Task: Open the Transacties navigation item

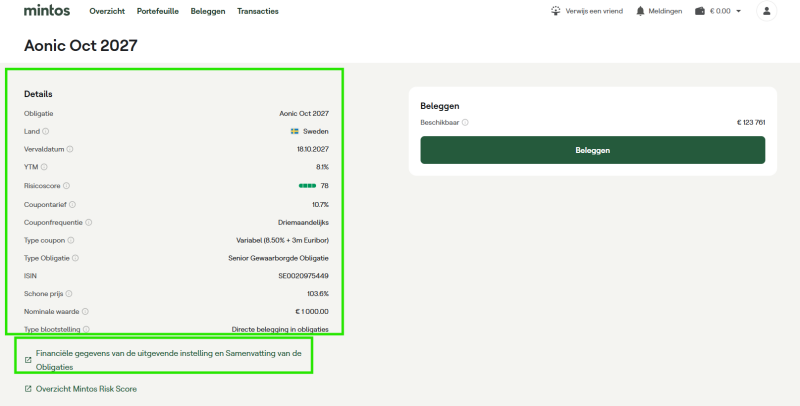Action: click(x=258, y=11)
